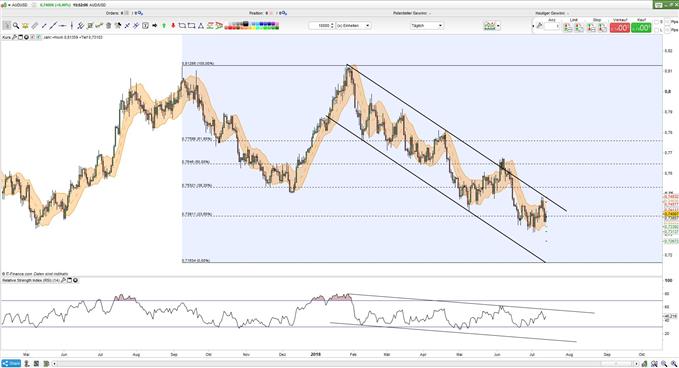Select the parallel channel drawing tool
This screenshot has height=368, width=679.
click(x=80, y=26)
